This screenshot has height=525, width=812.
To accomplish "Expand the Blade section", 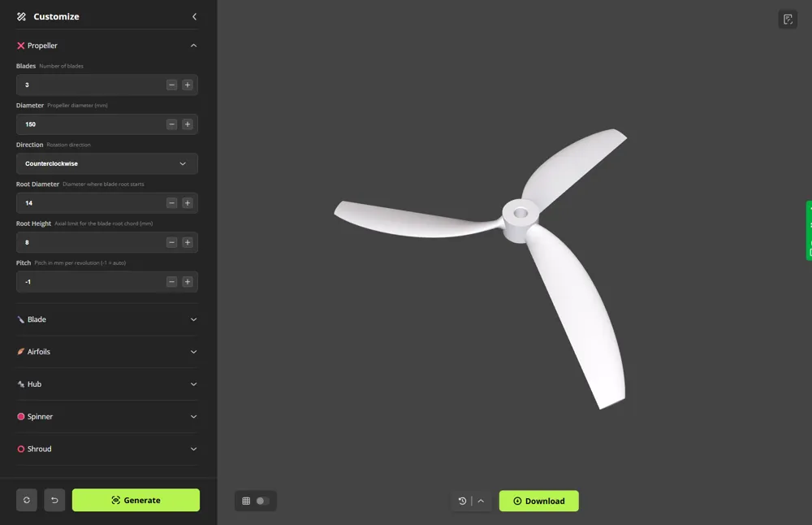I will pyautogui.click(x=193, y=319).
